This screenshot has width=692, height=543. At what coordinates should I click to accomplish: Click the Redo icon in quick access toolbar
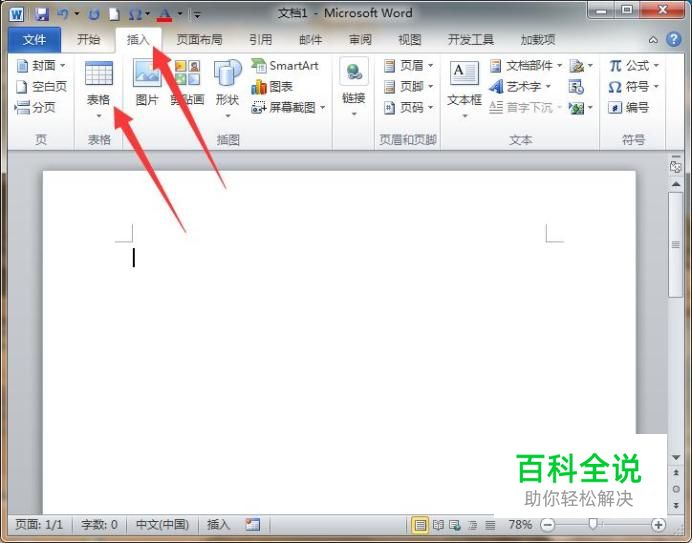94,15
